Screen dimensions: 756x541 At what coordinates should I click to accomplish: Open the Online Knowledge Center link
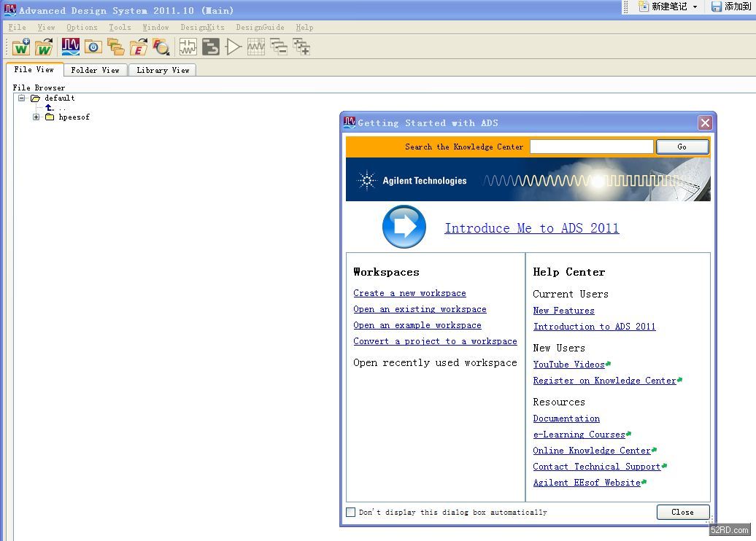coord(592,450)
